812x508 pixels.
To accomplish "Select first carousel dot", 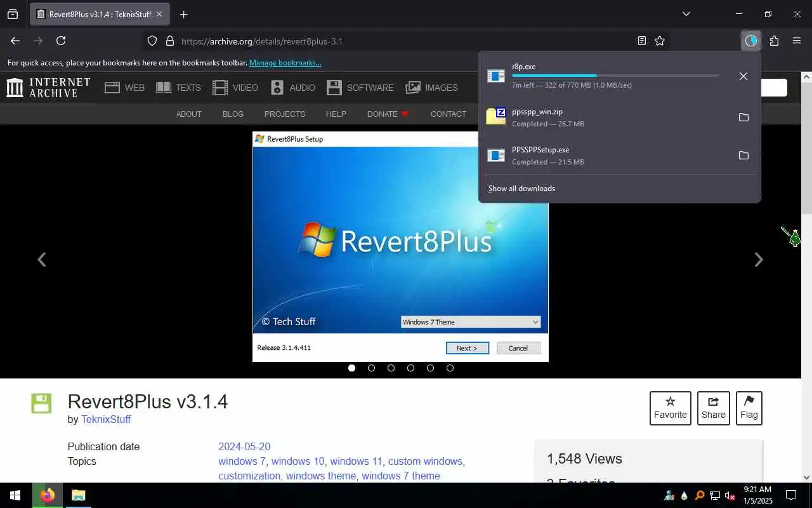I will click(352, 368).
